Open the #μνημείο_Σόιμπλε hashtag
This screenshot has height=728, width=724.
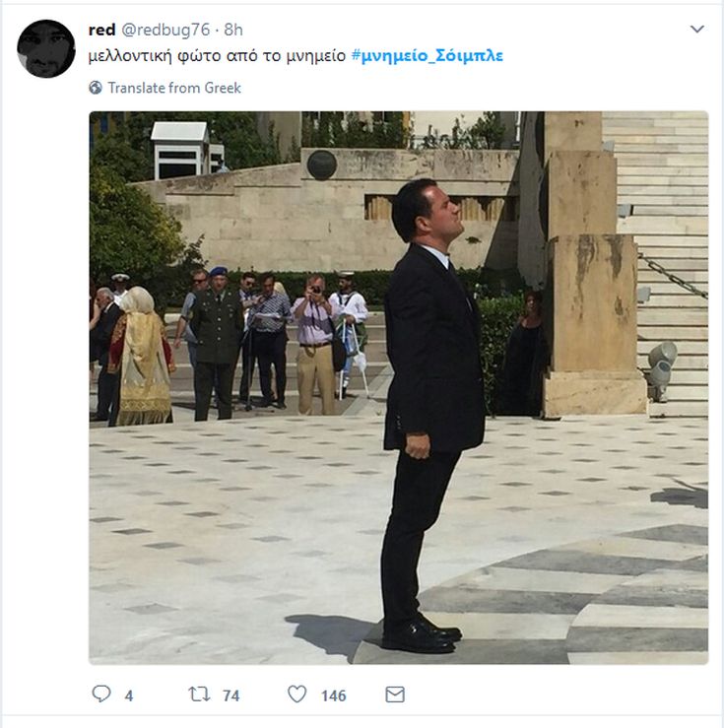[427, 56]
